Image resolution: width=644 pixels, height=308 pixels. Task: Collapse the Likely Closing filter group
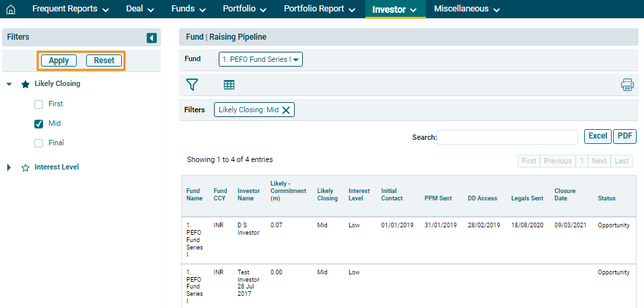coord(9,84)
